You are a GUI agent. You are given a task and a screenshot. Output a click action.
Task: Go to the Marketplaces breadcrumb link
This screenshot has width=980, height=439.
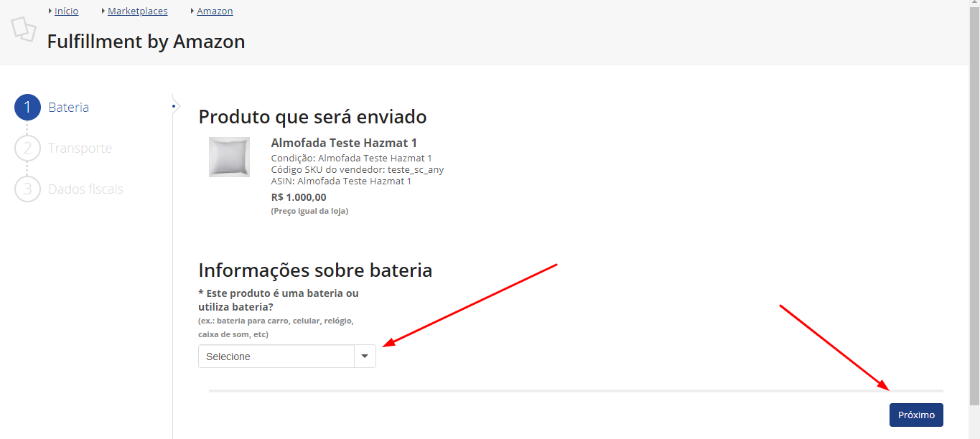137,11
